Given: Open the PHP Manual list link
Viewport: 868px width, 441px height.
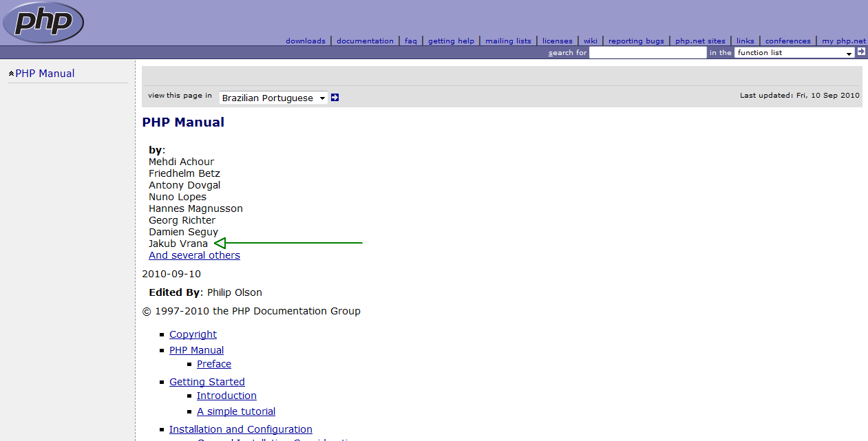Looking at the screenshot, I should (x=196, y=350).
